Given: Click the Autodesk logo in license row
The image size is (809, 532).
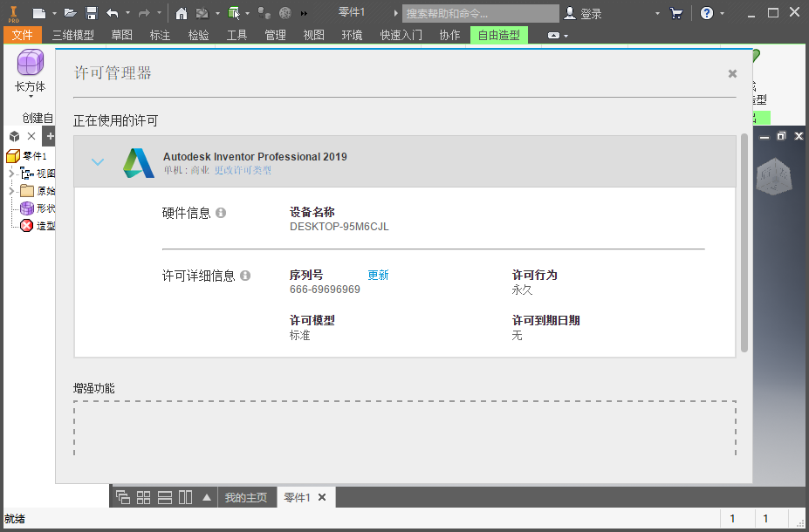Looking at the screenshot, I should pos(138,163).
